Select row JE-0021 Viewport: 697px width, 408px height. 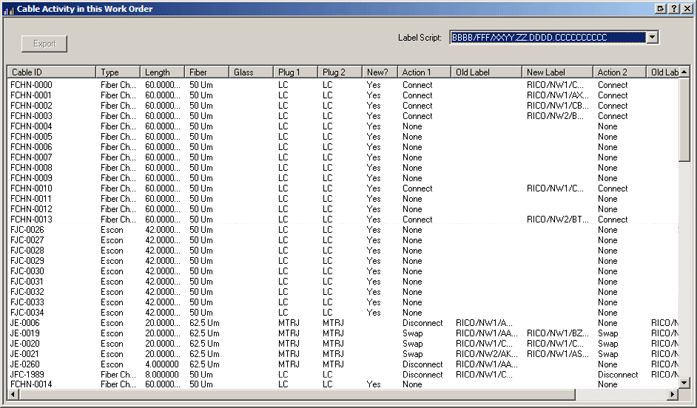click(x=343, y=354)
